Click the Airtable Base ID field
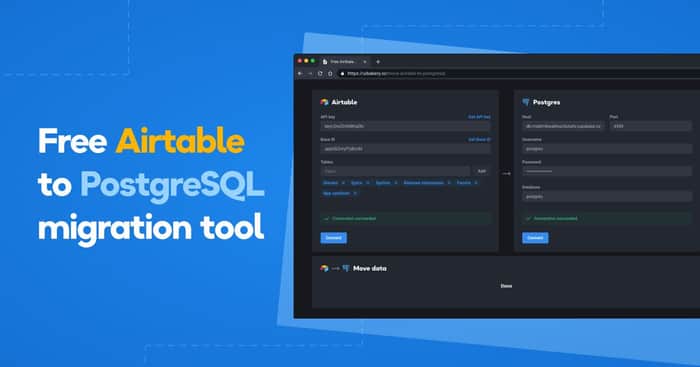Image resolution: width=700 pixels, height=367 pixels. pos(405,149)
